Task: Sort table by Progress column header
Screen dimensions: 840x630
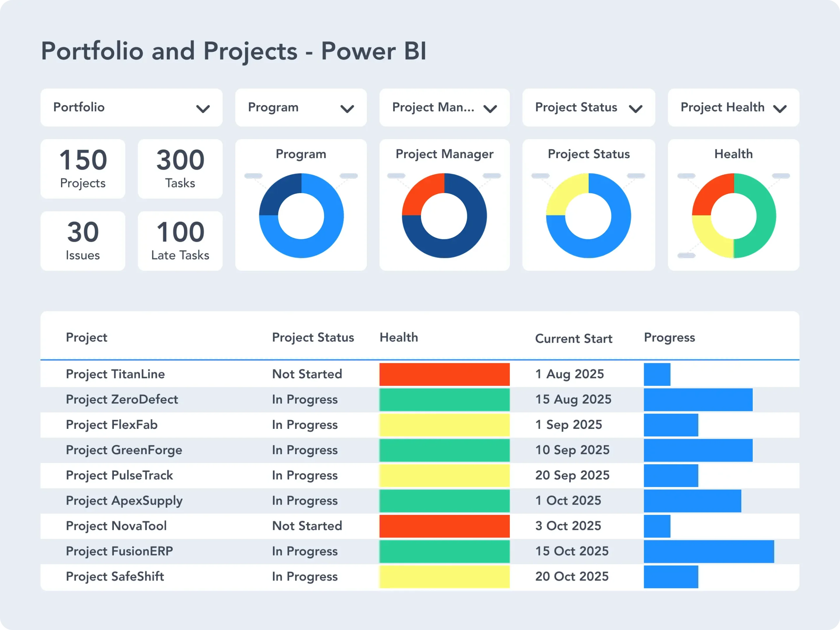Action: click(669, 337)
